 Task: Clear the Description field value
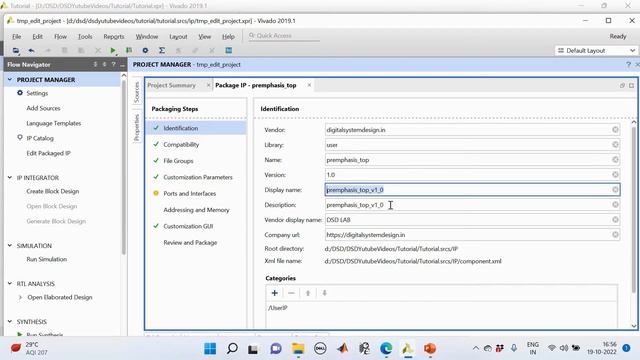click(x=615, y=204)
